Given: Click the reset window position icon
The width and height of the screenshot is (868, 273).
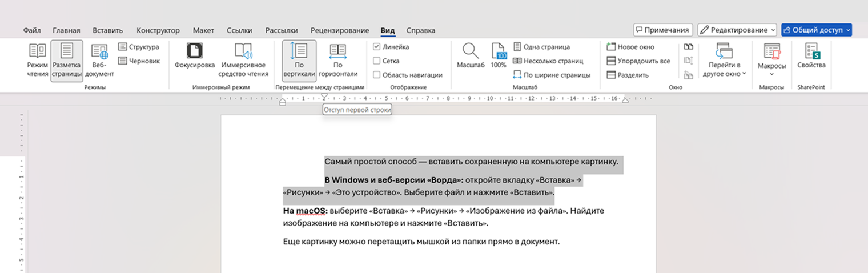Looking at the screenshot, I should coord(688,75).
